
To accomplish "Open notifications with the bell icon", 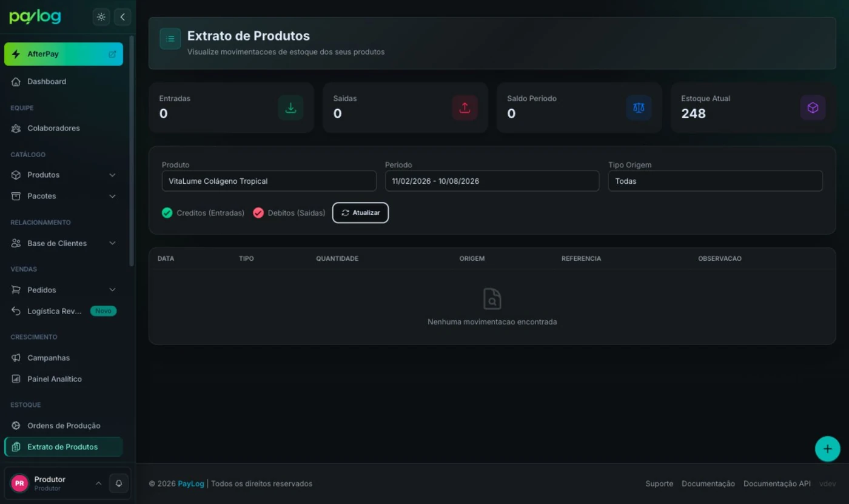I will coord(119,483).
